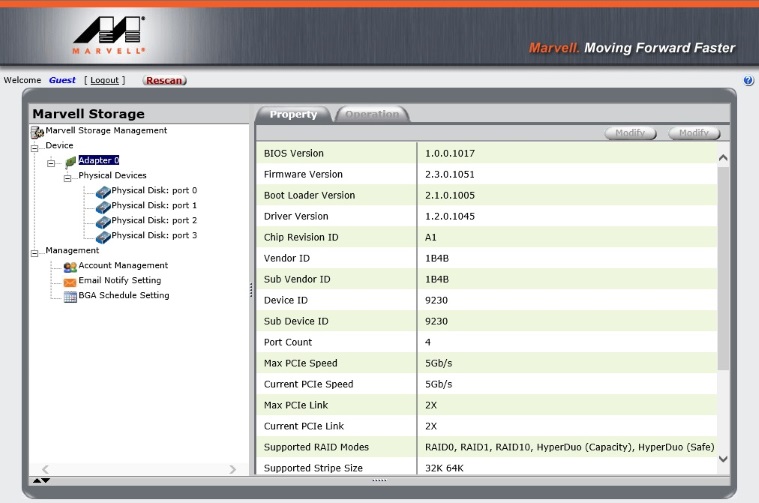Log out via the Logout link
Screen dimensions: 759x503
coord(104,80)
